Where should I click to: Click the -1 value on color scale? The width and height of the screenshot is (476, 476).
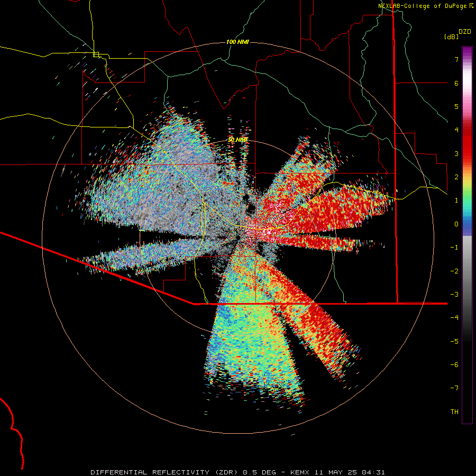click(x=454, y=248)
